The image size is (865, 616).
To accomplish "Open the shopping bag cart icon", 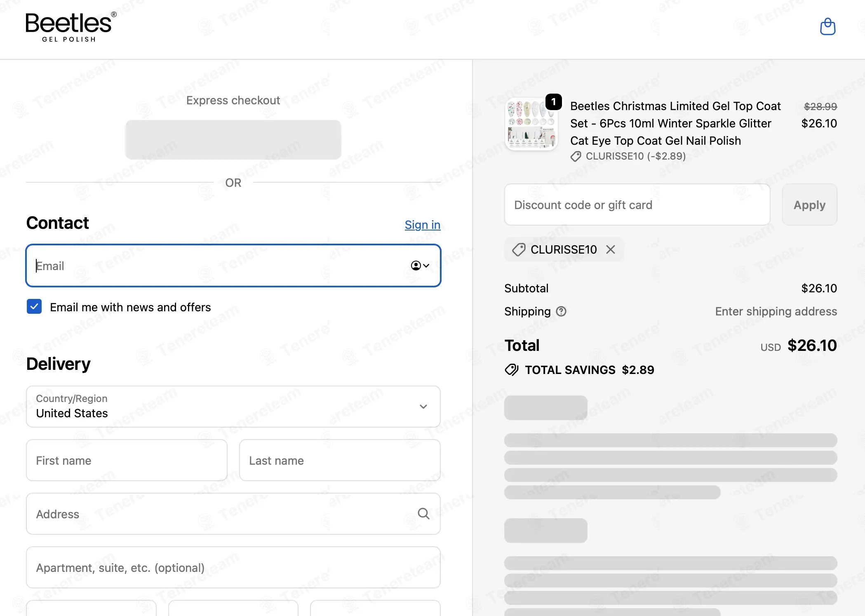I will [x=827, y=27].
